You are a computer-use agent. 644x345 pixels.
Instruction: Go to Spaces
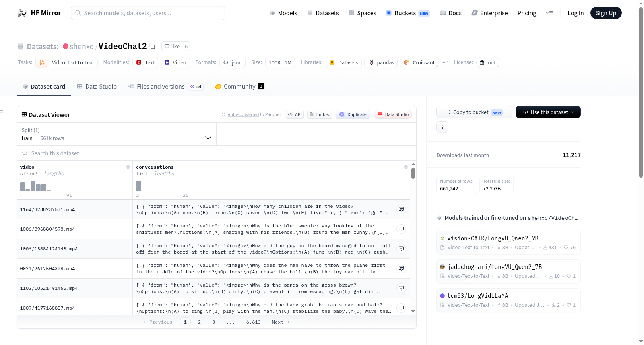coord(362,13)
